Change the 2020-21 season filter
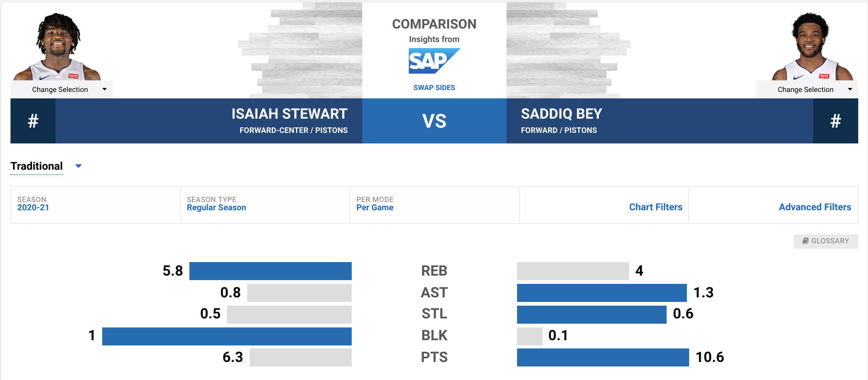This screenshot has height=380, width=868. pos(33,207)
